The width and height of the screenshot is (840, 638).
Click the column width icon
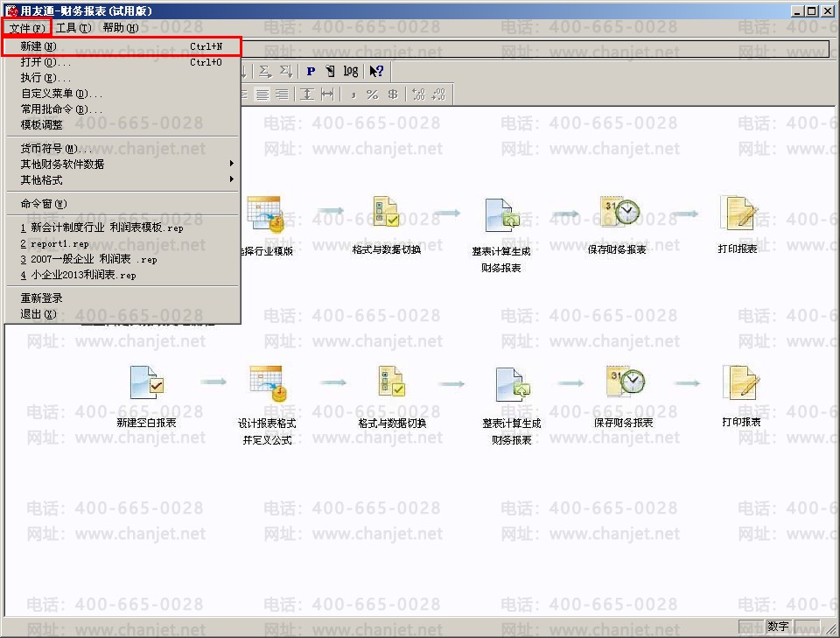(327, 95)
